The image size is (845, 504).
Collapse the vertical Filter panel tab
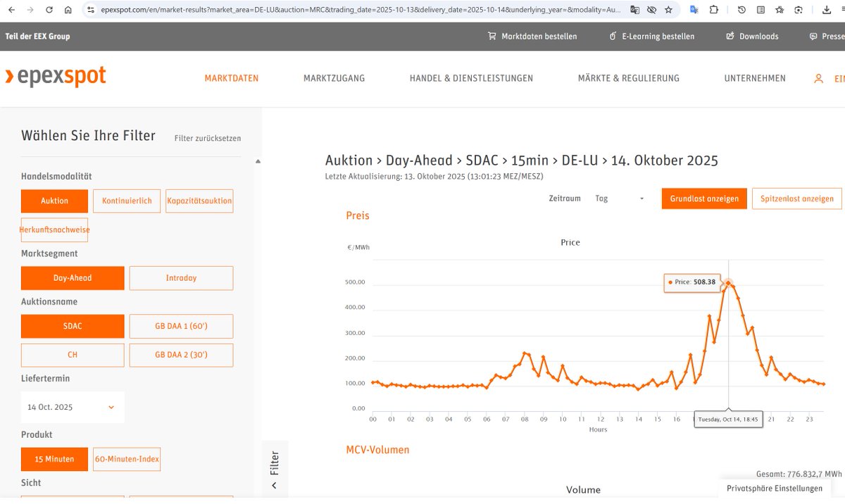(x=275, y=469)
